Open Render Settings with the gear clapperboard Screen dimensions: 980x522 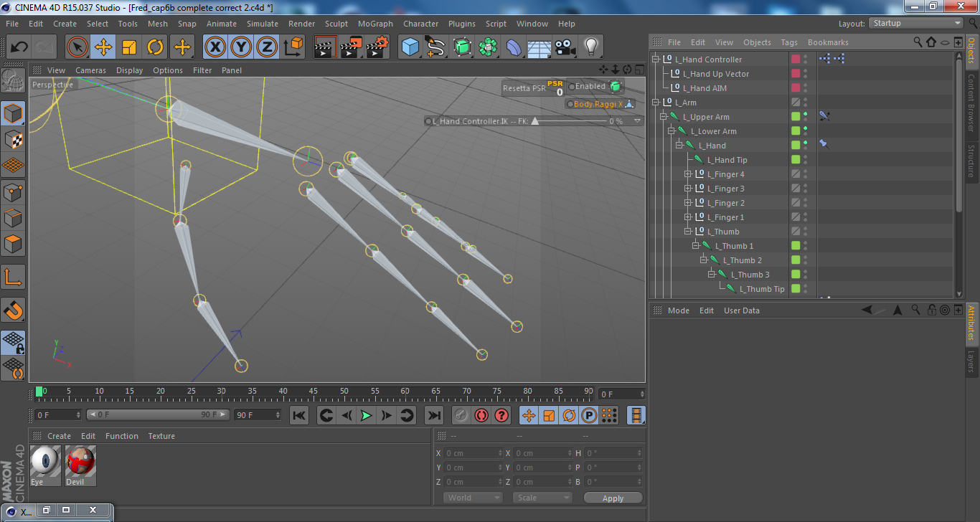[x=377, y=47]
